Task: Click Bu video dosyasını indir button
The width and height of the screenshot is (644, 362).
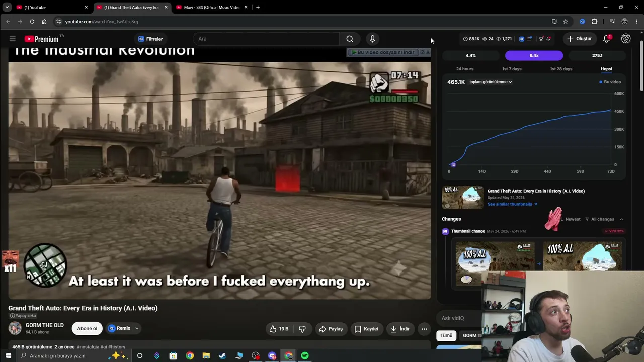Action: (x=383, y=52)
